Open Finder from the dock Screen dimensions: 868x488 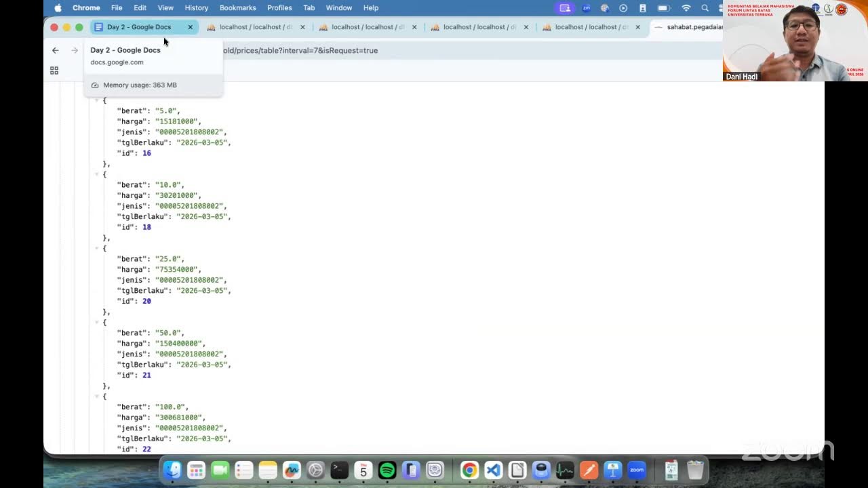(x=172, y=470)
